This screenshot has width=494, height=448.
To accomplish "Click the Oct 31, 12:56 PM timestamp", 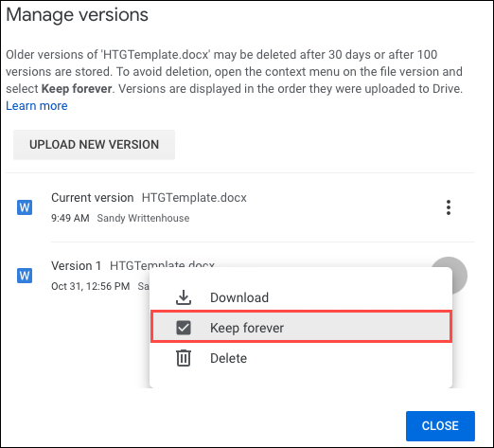I will pos(90,286).
